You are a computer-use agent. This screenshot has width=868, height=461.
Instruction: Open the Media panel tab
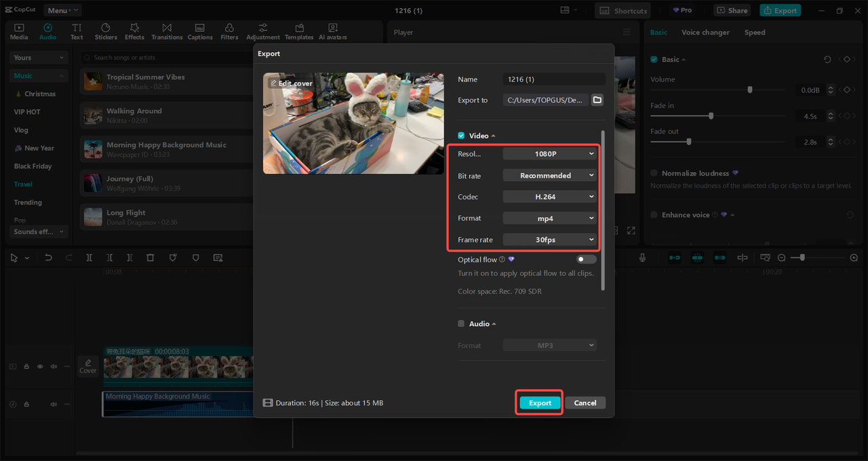click(x=19, y=31)
